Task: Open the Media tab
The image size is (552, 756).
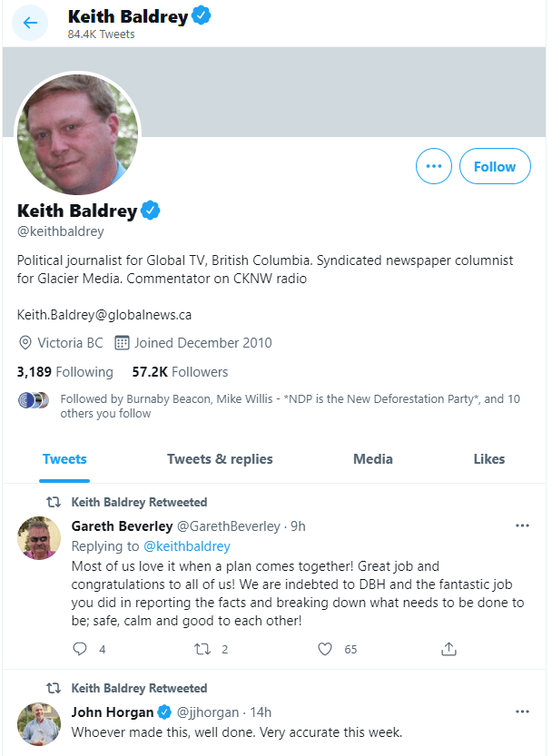Action: 373,459
